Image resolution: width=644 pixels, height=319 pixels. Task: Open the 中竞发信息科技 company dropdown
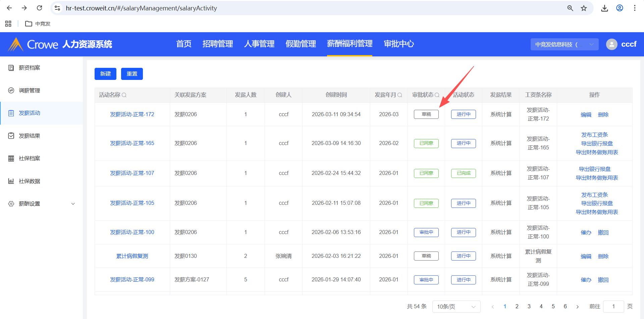[x=564, y=44]
